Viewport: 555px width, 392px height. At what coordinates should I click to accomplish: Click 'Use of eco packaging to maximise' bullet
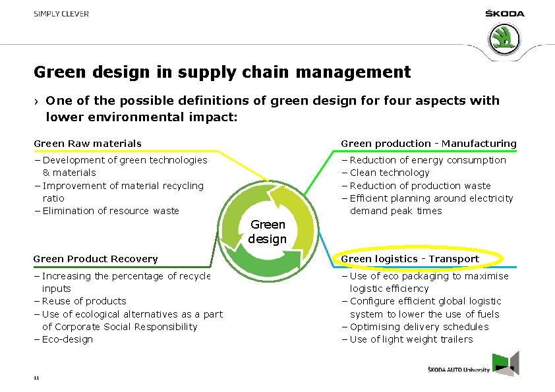point(425,282)
